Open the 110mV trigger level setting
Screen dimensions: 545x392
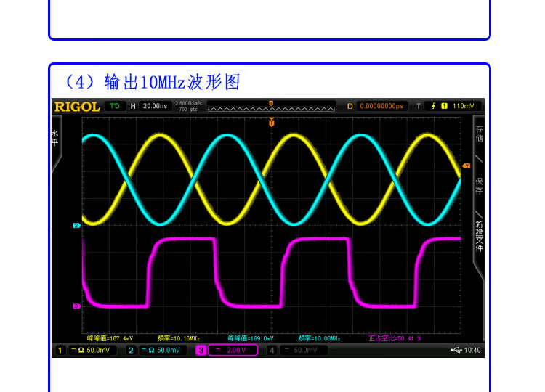463,107
